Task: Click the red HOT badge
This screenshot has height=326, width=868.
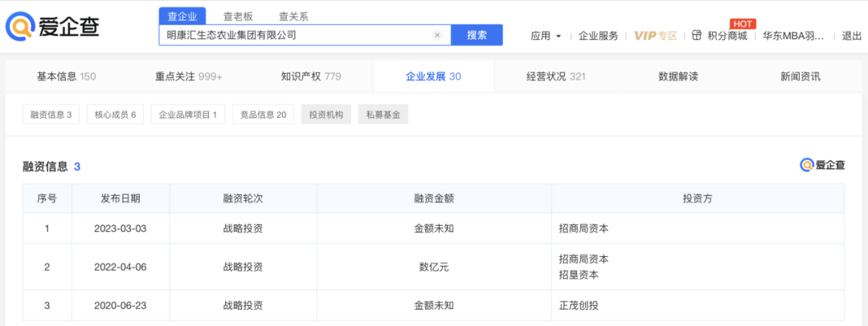Action: (742, 23)
